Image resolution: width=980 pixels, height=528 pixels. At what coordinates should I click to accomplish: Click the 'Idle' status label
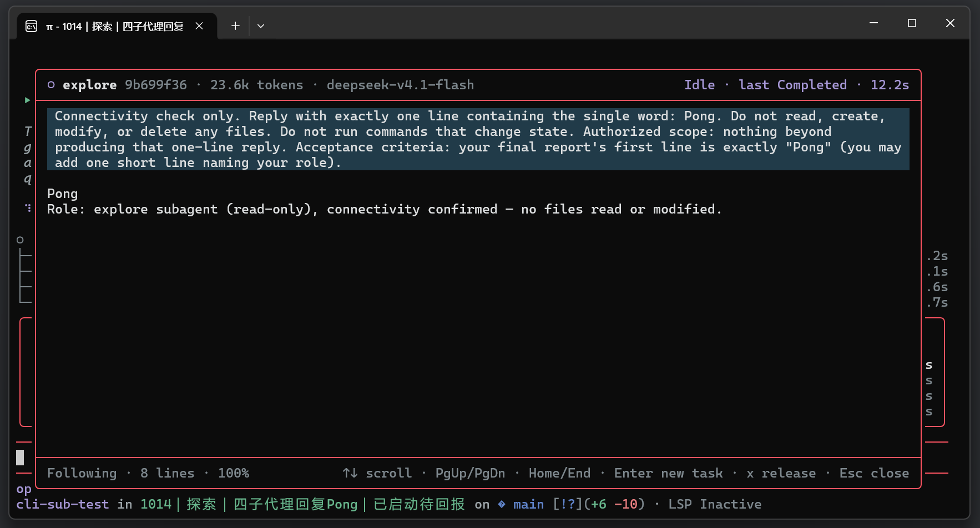click(700, 85)
